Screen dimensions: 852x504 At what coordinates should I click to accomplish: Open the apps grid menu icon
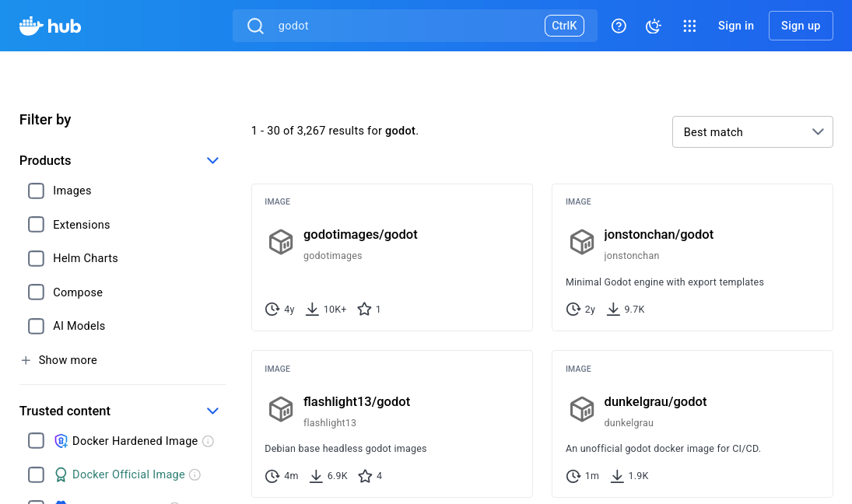pos(689,26)
